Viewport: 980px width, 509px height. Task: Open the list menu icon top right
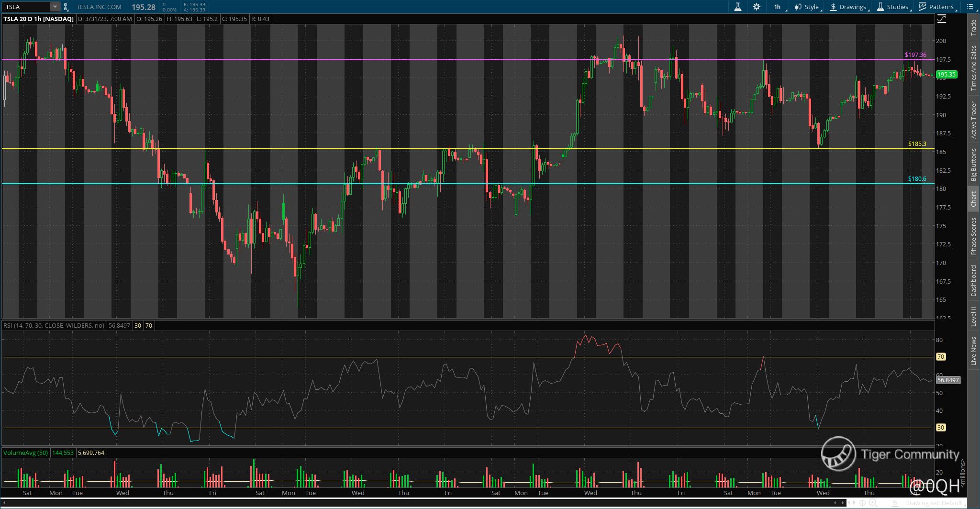coord(970,7)
